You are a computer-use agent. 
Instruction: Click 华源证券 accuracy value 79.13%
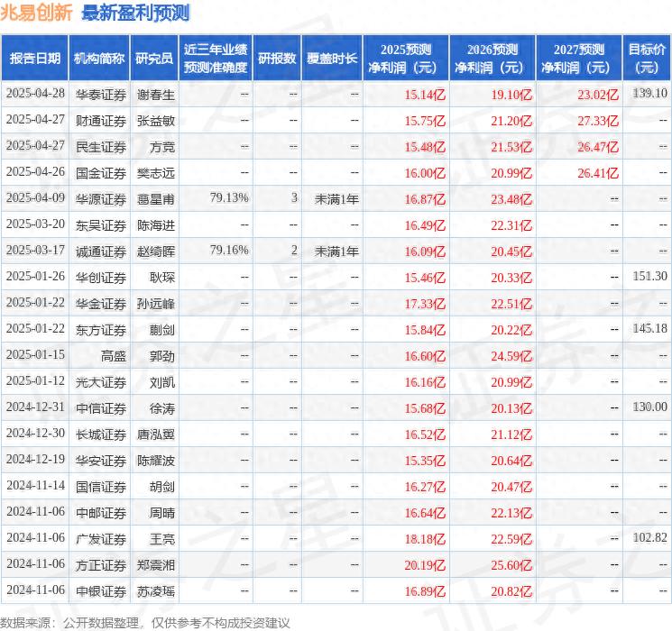(228, 197)
